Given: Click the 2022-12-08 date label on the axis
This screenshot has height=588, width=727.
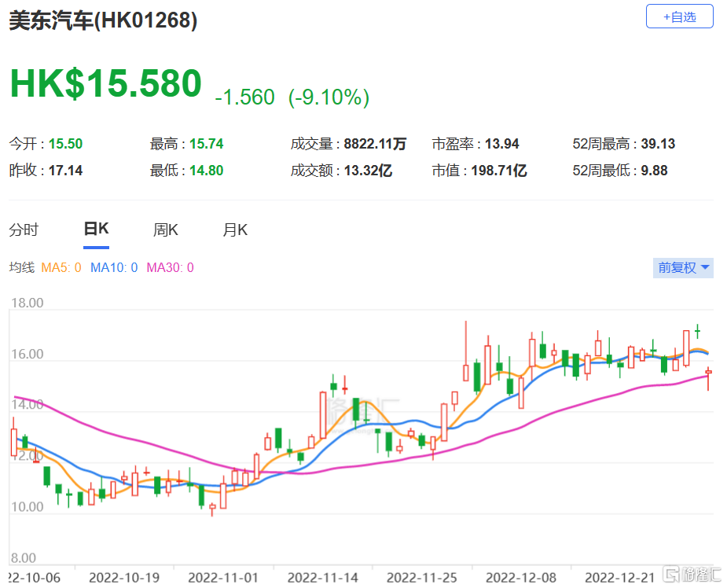Looking at the screenshot, I should pyautogui.click(x=521, y=578).
